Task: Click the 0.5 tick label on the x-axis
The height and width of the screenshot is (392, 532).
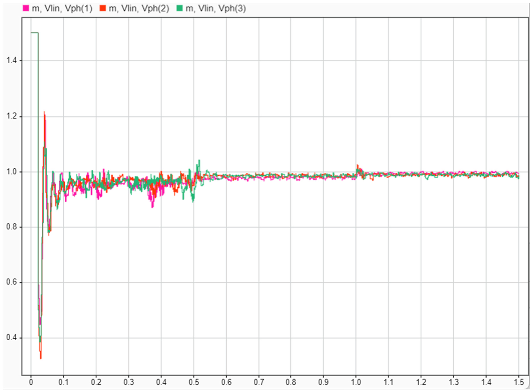Action: coord(194,382)
